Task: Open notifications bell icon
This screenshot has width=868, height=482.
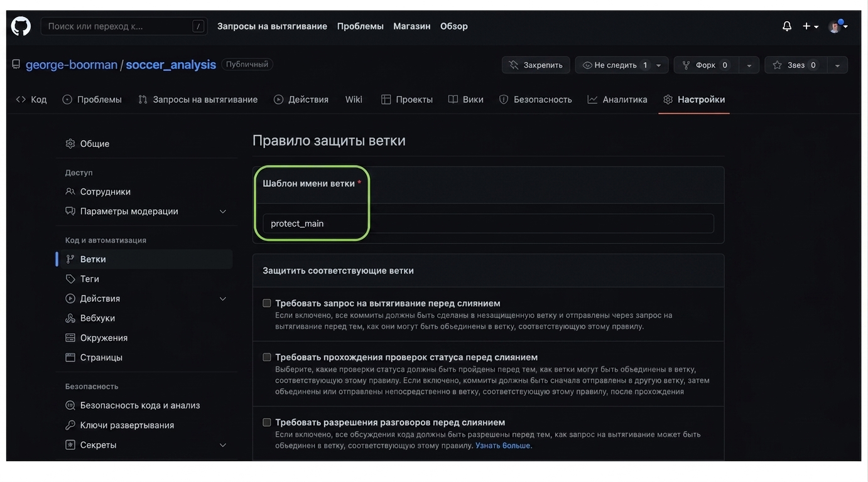Action: (787, 26)
